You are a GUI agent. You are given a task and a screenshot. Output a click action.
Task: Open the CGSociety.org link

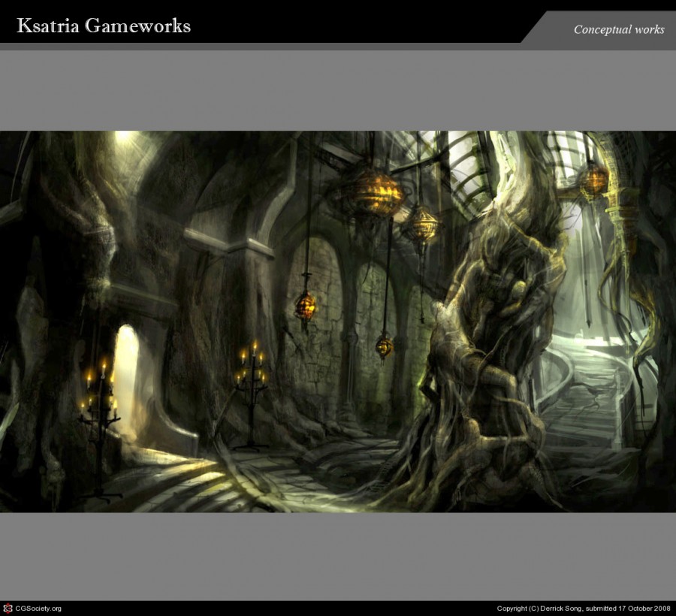coord(38,608)
